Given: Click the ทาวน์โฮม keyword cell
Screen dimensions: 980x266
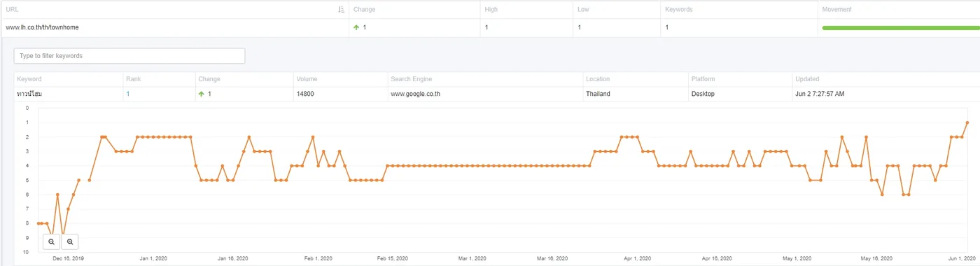Looking at the screenshot, I should [x=29, y=94].
